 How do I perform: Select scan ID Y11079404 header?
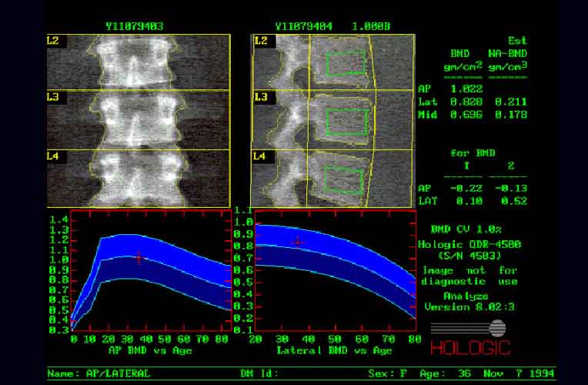(x=303, y=26)
